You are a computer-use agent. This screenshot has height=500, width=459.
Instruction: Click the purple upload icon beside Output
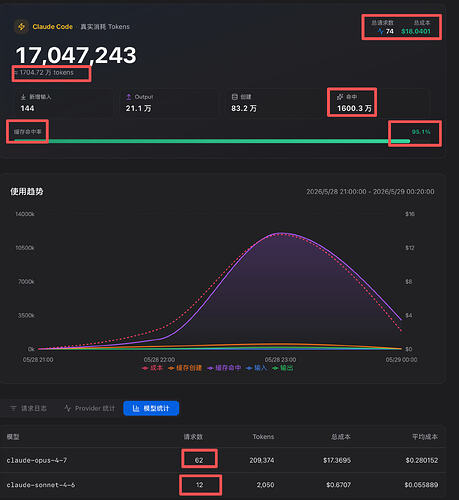click(129, 97)
